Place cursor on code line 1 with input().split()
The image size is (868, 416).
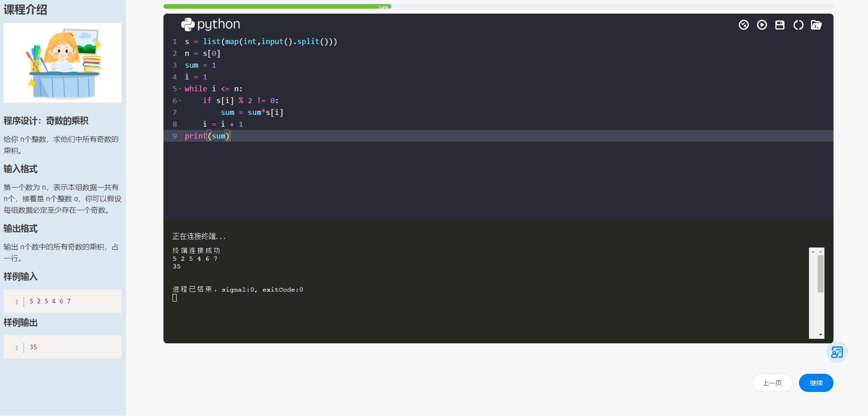(x=261, y=41)
